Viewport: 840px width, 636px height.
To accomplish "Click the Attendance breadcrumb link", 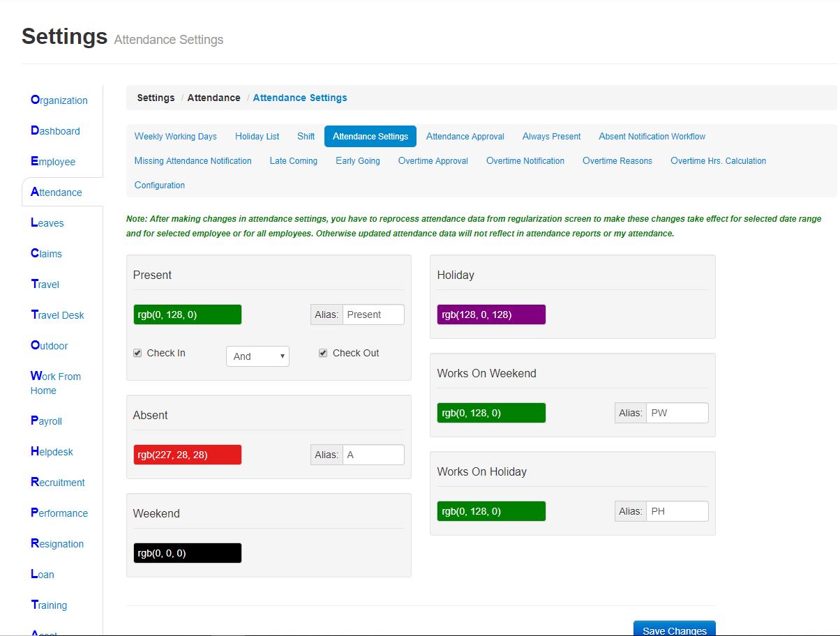I will click(213, 98).
